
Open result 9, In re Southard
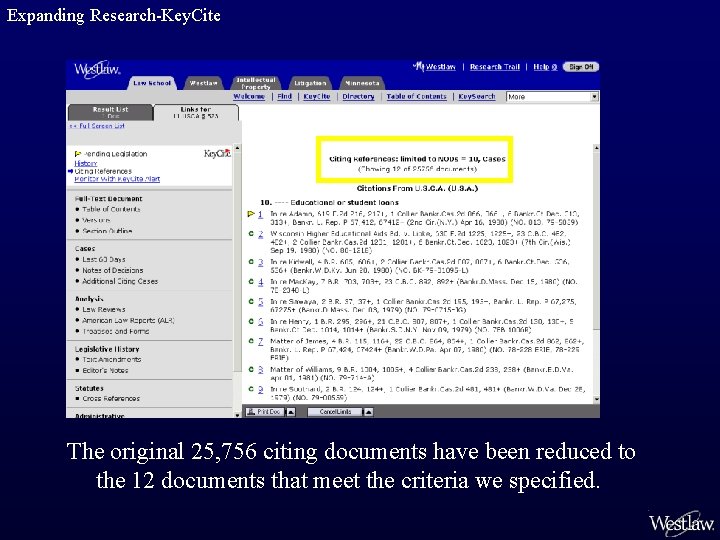pos(260,389)
